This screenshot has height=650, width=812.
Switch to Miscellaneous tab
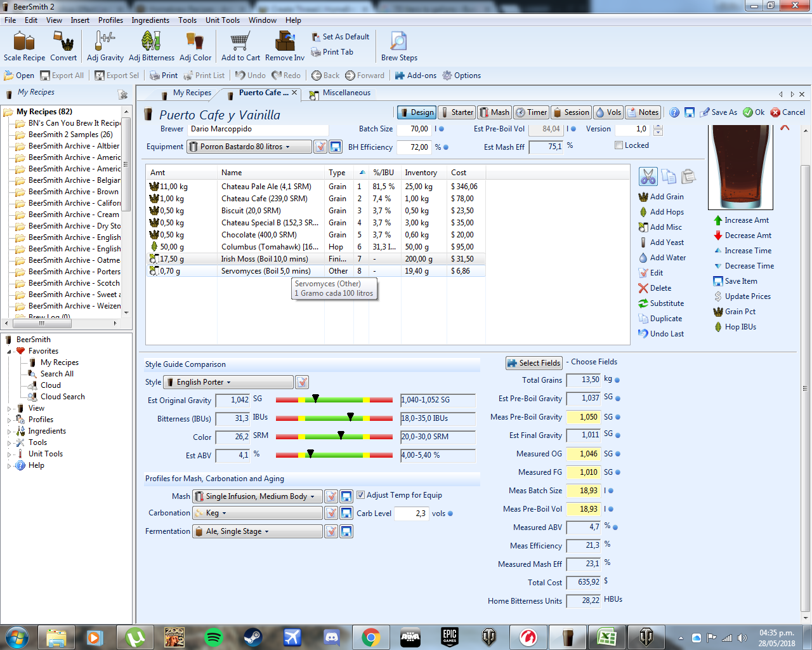pyautogui.click(x=339, y=93)
